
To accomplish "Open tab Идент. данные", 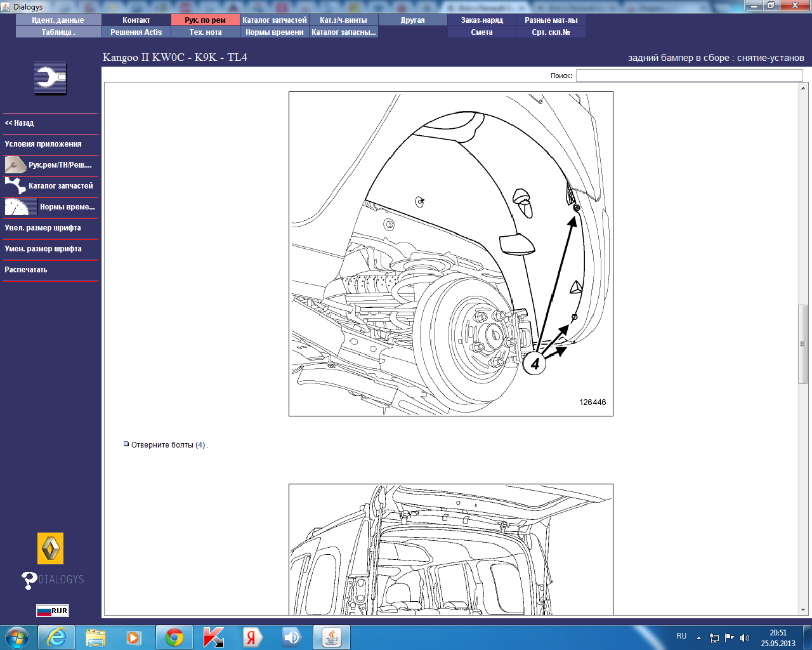I will click(58, 20).
